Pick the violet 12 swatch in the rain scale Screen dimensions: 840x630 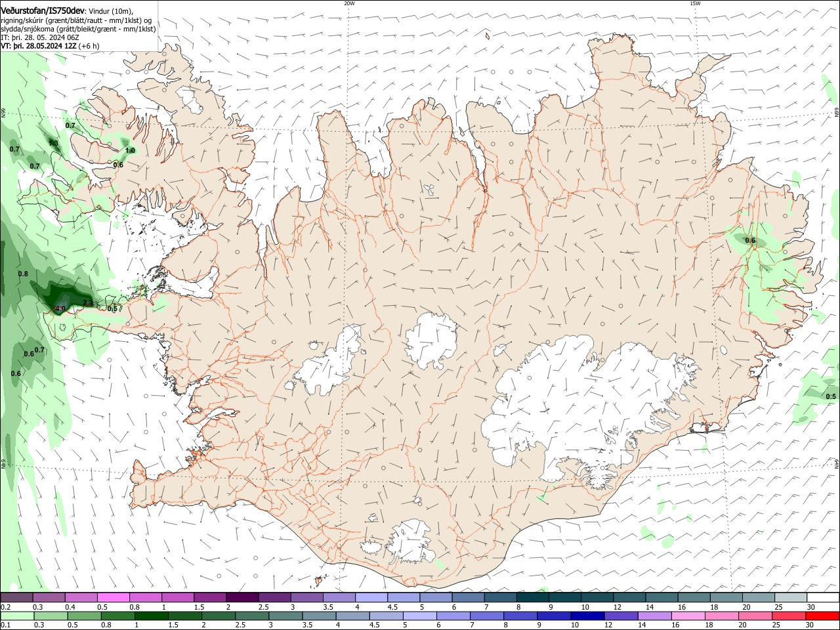621,616
